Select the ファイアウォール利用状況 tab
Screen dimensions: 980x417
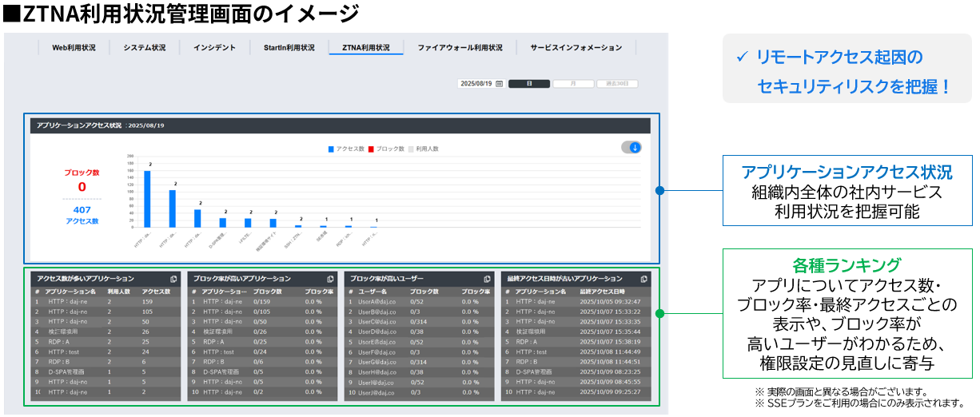tap(460, 48)
